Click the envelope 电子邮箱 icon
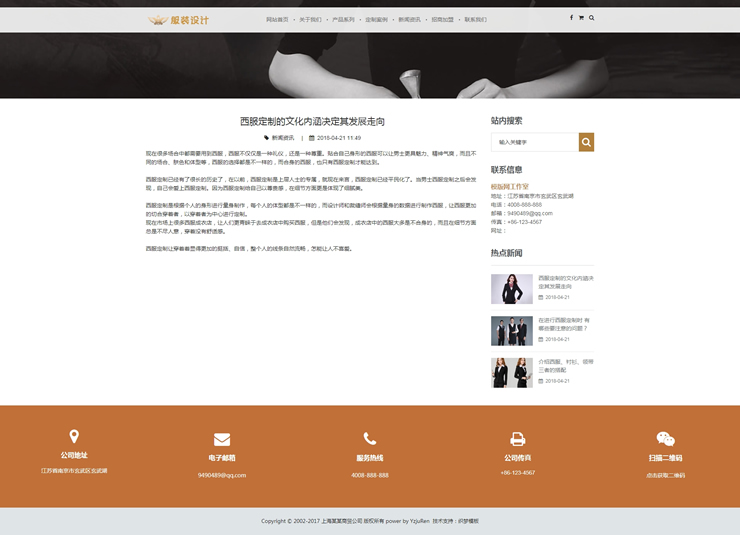The width and height of the screenshot is (740, 535). (222, 439)
